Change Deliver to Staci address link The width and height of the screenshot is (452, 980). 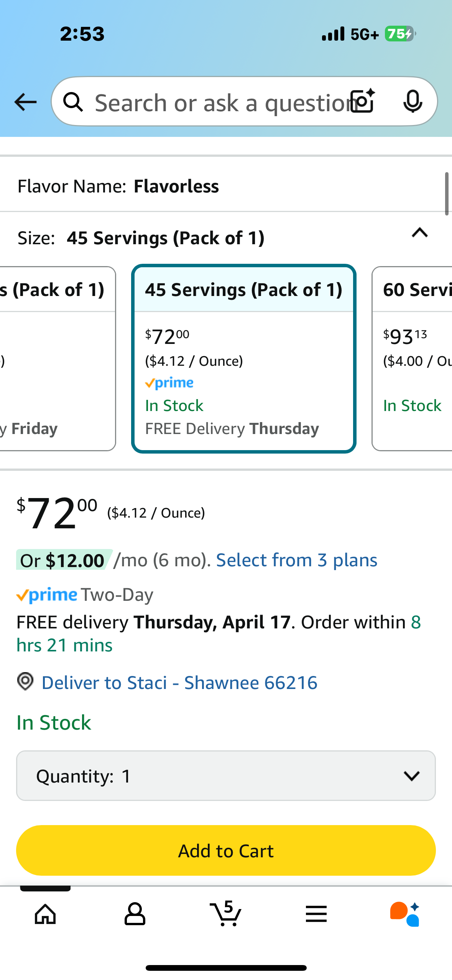[x=179, y=682]
